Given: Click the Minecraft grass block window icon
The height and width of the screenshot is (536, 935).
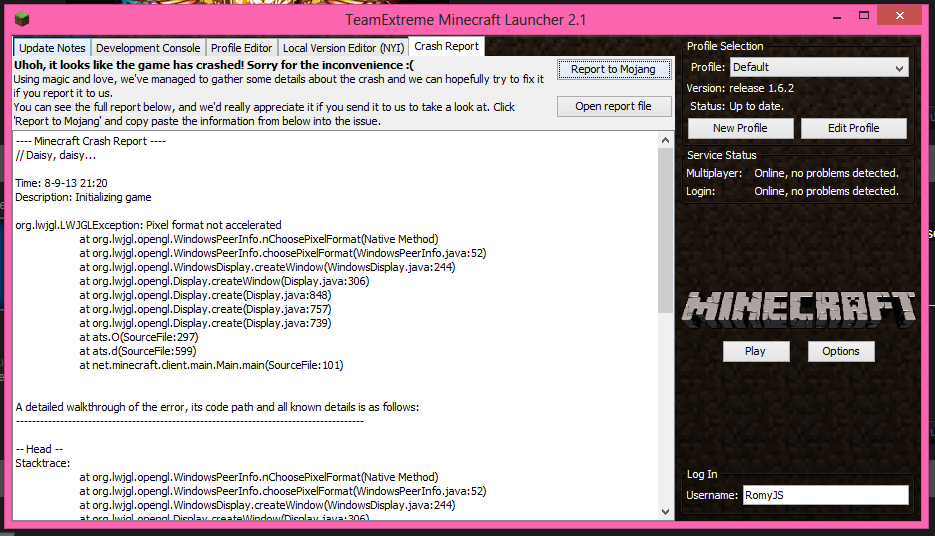Looking at the screenshot, I should tap(22, 18).
